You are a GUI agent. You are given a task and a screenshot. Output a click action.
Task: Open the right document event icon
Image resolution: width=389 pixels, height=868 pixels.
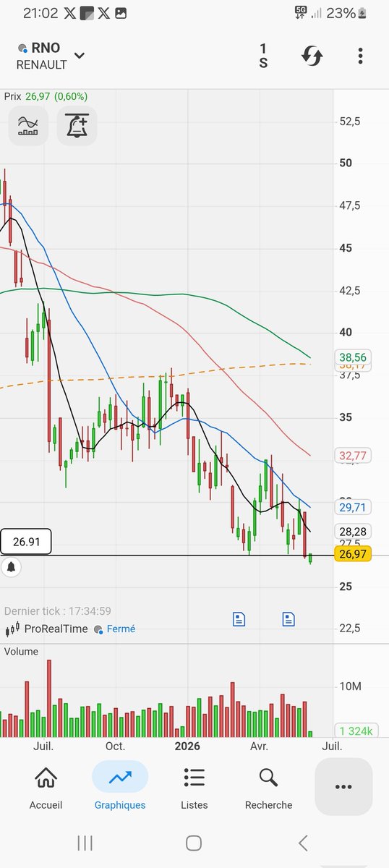(288, 618)
